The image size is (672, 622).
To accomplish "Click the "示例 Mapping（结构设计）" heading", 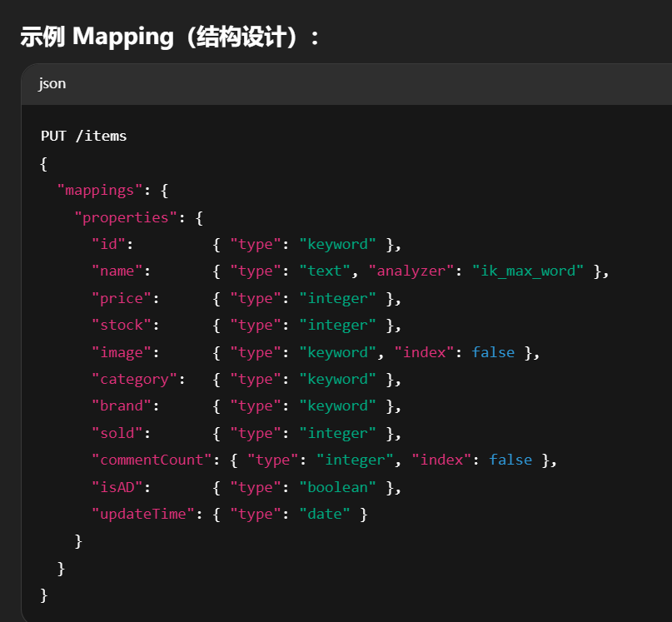I will click(170, 37).
